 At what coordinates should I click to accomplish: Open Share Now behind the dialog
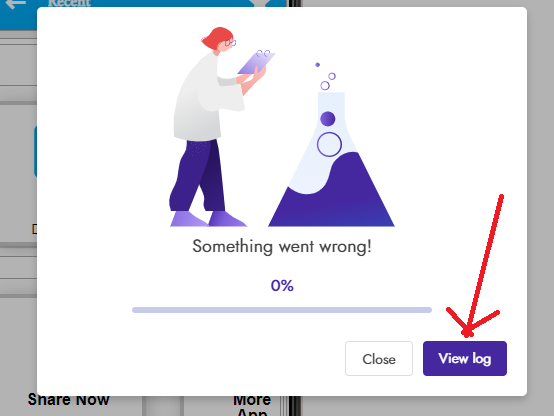click(x=69, y=400)
